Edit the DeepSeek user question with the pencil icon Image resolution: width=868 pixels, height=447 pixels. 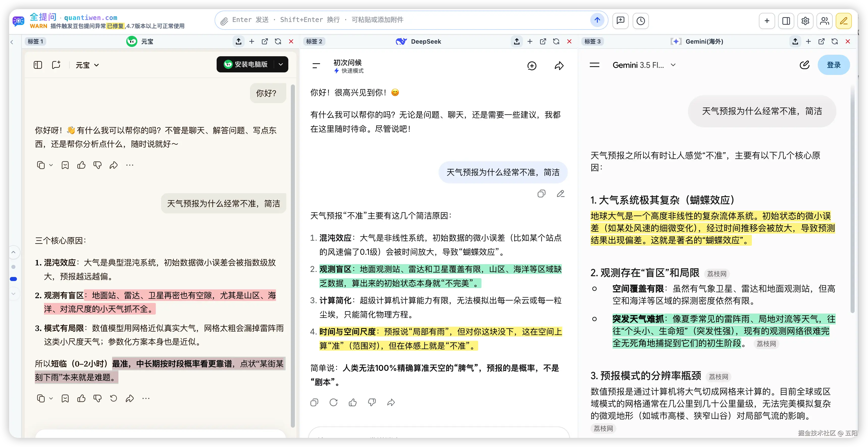pyautogui.click(x=561, y=193)
